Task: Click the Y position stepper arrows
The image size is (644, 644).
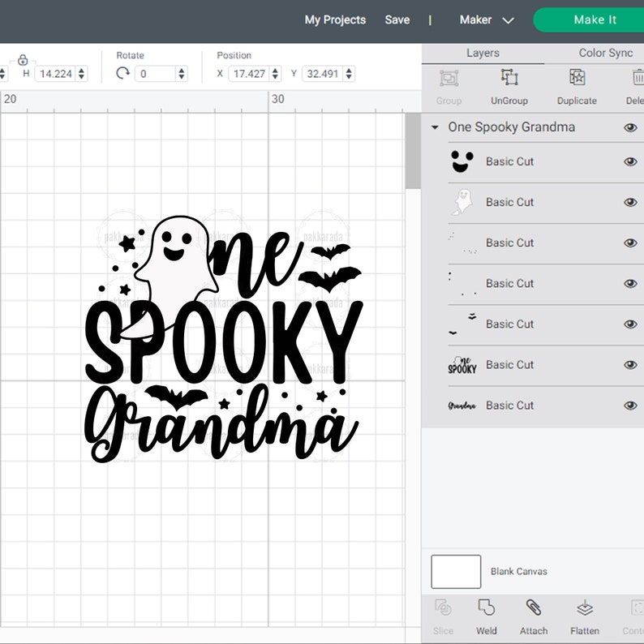Action: pyautogui.click(x=349, y=74)
